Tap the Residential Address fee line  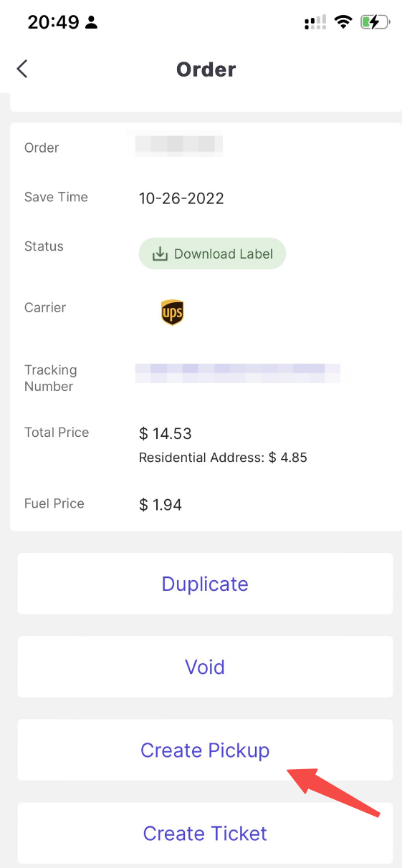click(x=223, y=458)
